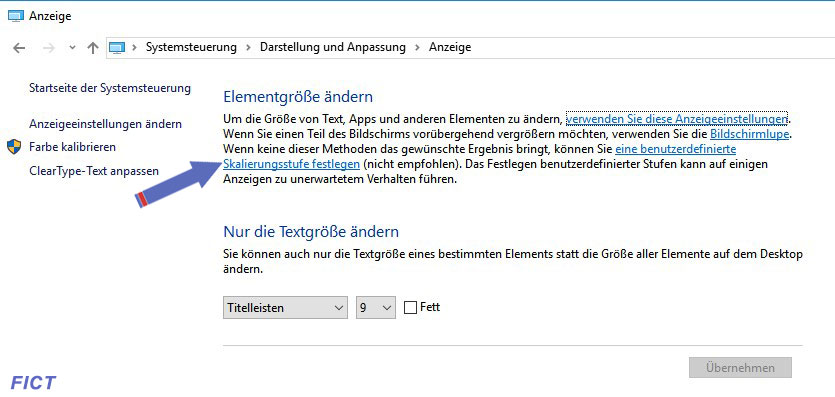Open the Bildschirmlupe link
This screenshot has height=397, width=835.
[749, 134]
